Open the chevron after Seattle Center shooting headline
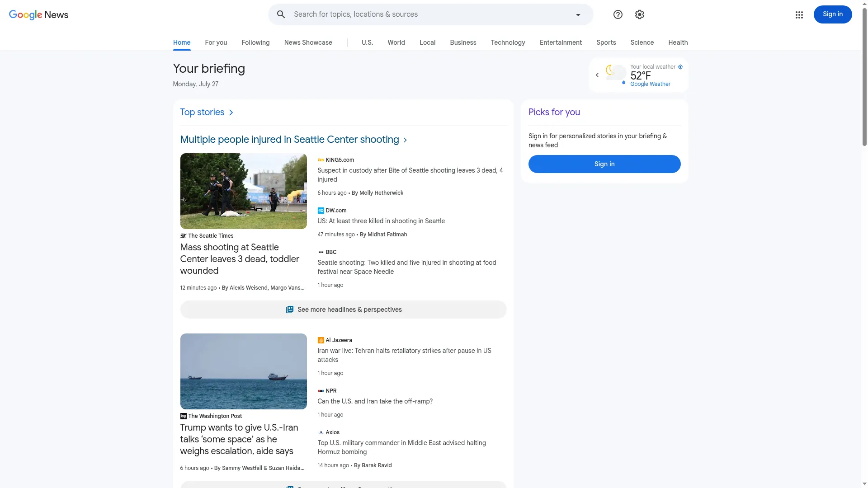The width and height of the screenshot is (868, 488). [405, 140]
